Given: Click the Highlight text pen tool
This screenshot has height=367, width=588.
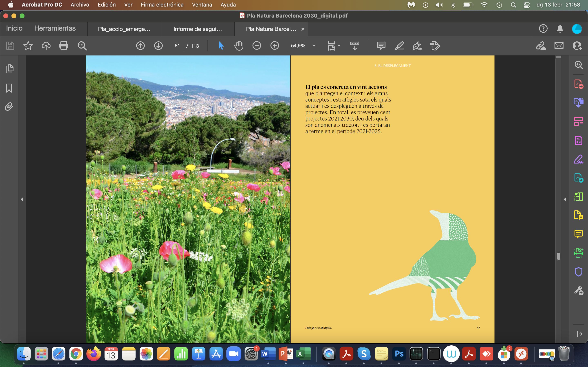Looking at the screenshot, I should click(x=399, y=46).
